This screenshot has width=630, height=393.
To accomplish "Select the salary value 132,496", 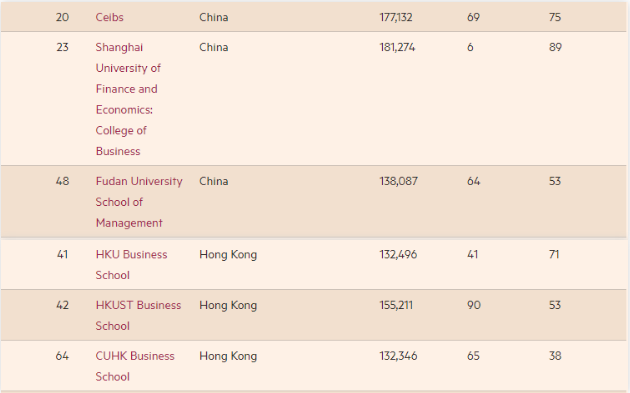I will click(x=398, y=254).
